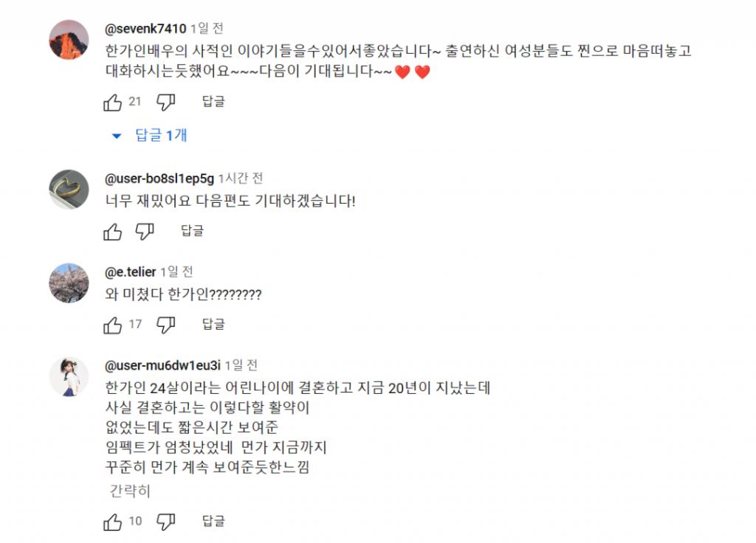756x543 pixels.
Task: Dislike the comment by @e.telier
Action: click(x=166, y=325)
